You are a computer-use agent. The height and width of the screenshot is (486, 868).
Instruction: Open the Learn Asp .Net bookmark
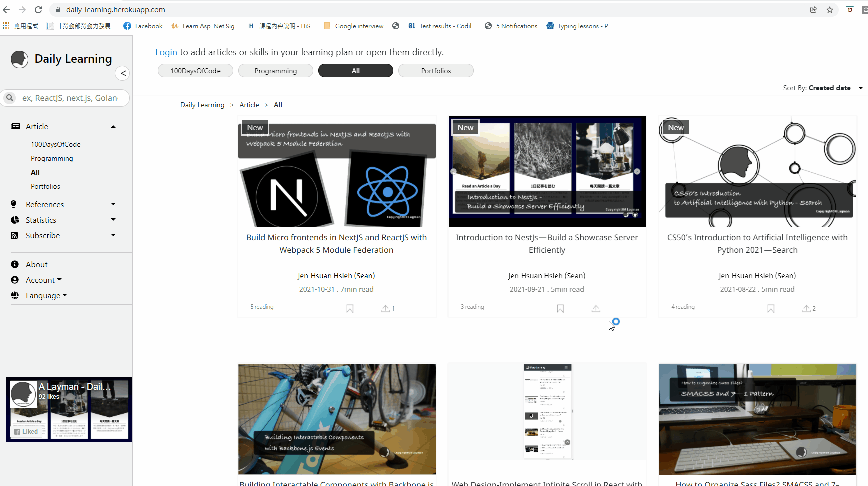(x=205, y=26)
